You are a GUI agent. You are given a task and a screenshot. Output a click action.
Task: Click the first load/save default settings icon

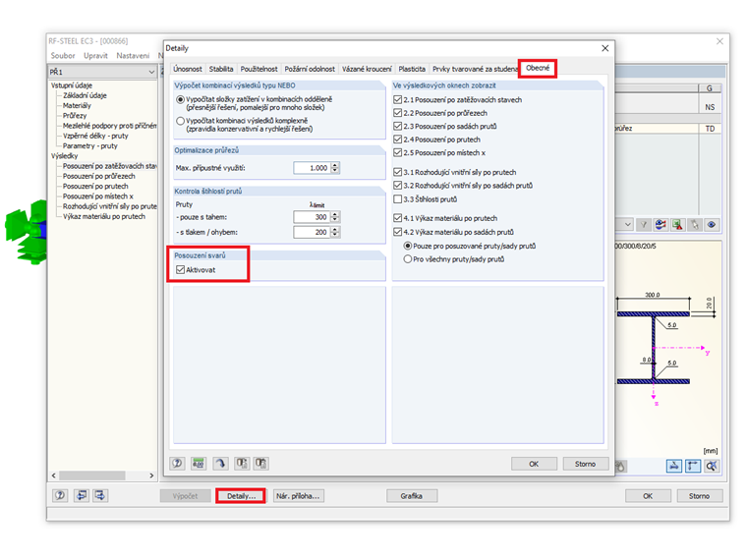point(242,464)
